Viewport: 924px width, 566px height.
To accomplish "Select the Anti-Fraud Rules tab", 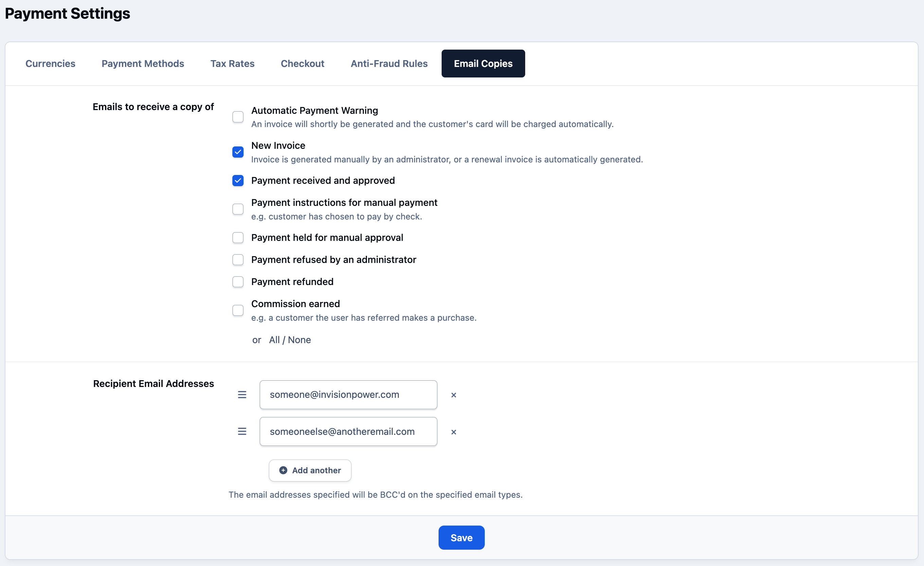I will 389,64.
